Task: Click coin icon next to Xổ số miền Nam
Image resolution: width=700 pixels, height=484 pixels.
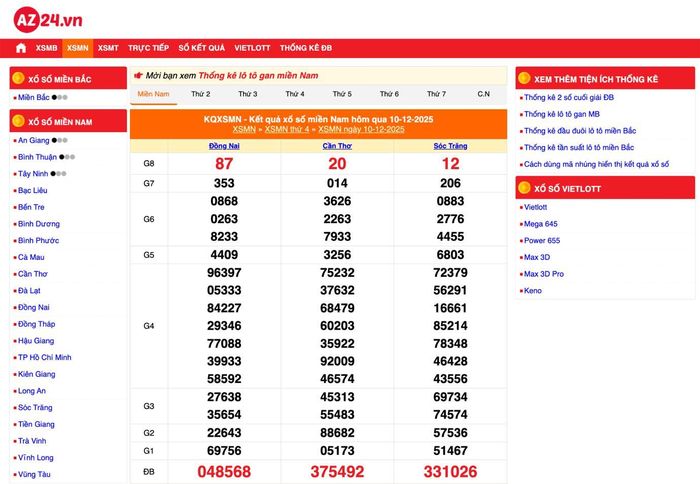Action: coord(18,121)
